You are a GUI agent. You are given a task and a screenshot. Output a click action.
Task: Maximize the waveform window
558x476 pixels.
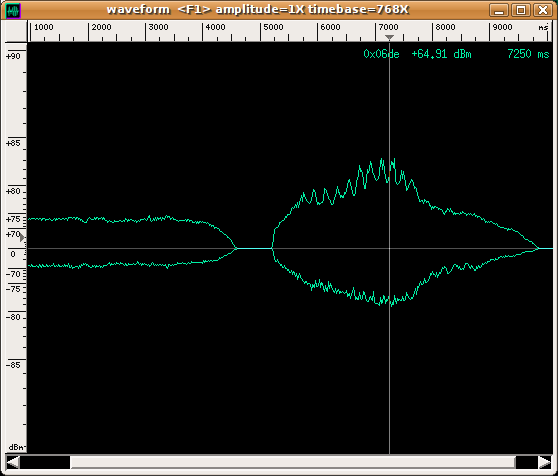point(521,10)
